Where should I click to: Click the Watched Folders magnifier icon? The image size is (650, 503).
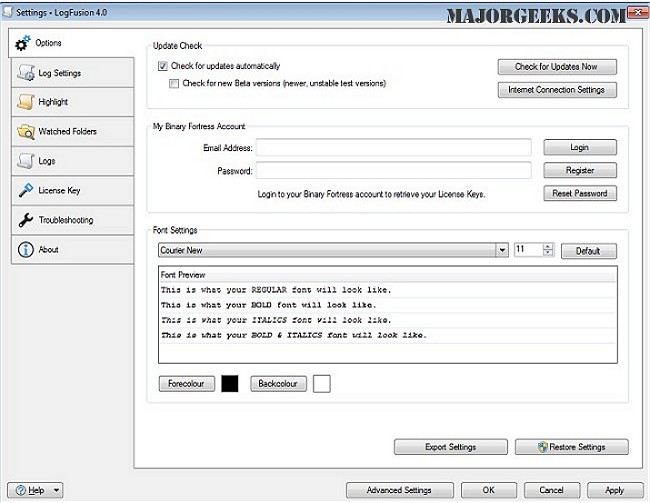click(26, 131)
